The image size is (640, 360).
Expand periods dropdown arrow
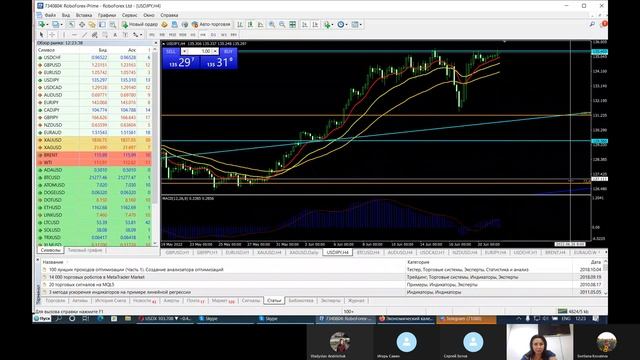click(x=347, y=24)
